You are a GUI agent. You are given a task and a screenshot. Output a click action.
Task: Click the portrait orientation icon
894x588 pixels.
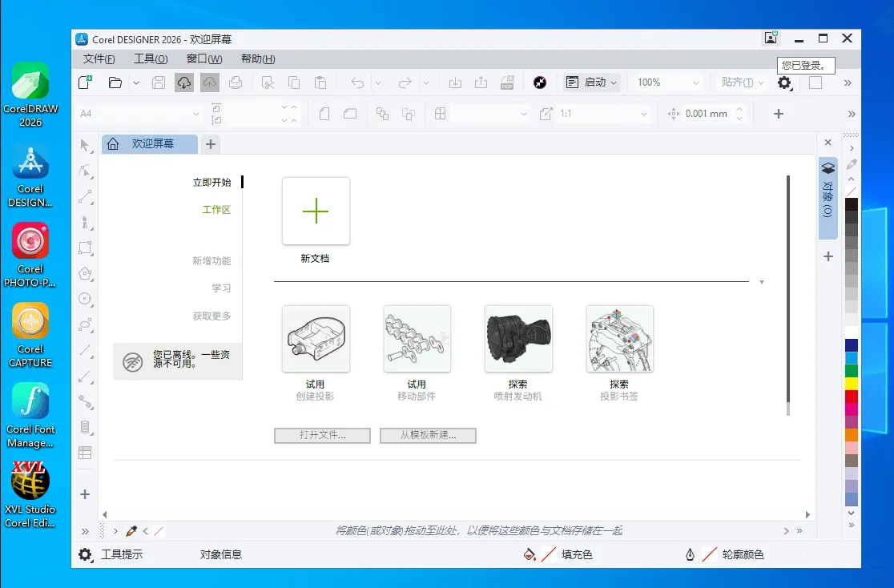pyautogui.click(x=324, y=114)
